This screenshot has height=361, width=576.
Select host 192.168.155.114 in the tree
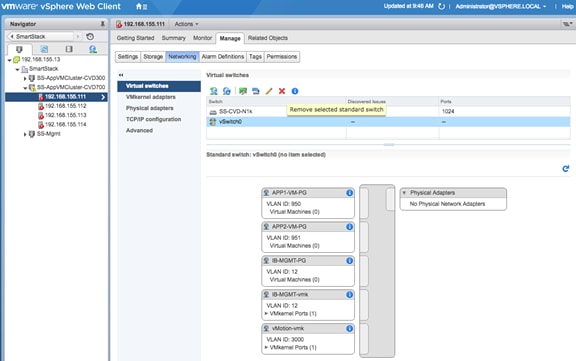pos(65,124)
